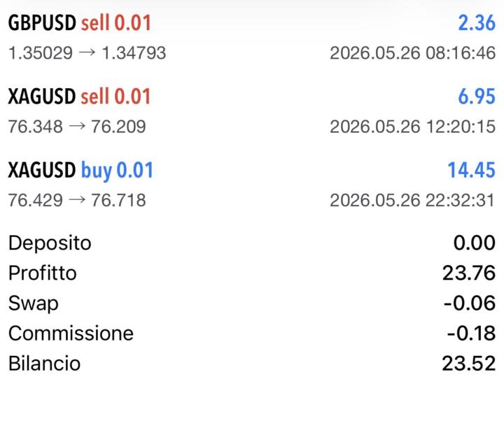This screenshot has height=435, width=504.
Task: Open the GBPUSD sell 0.01 trade
Action: coord(252,37)
